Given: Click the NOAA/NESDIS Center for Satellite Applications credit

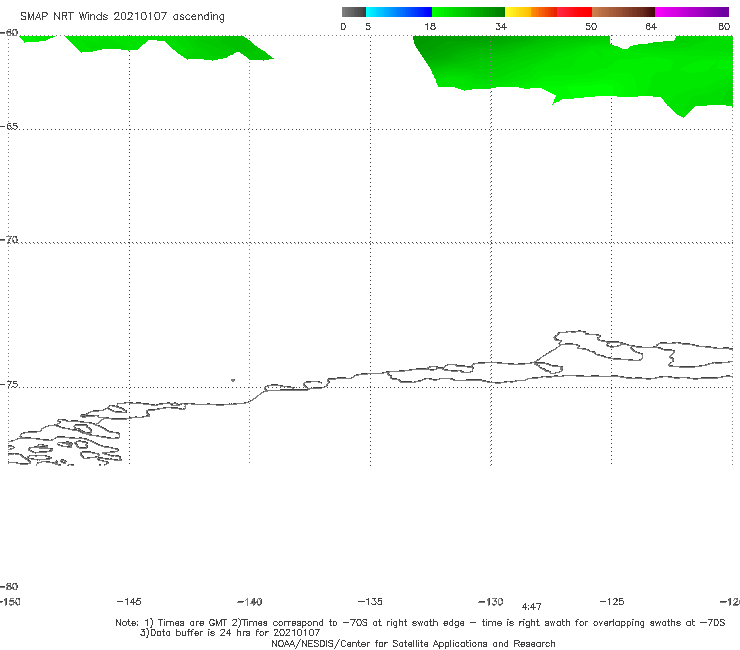Looking at the screenshot, I should pyautogui.click(x=413, y=643).
